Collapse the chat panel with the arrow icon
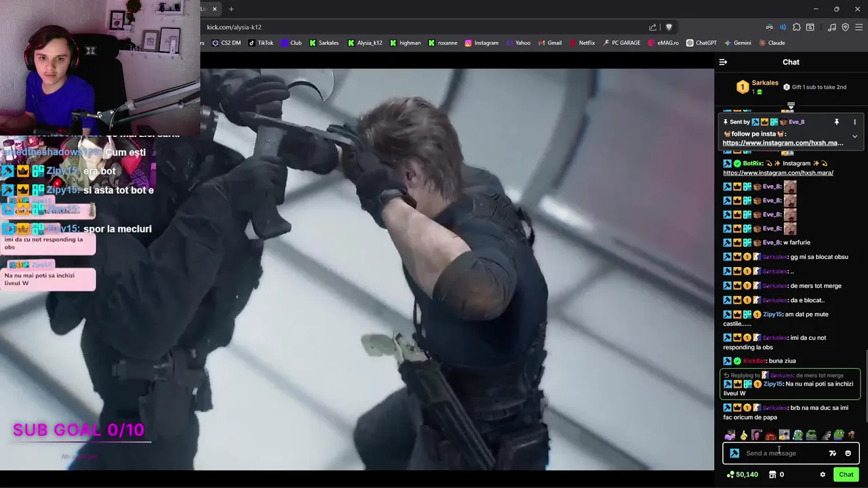This screenshot has height=488, width=868. (x=723, y=62)
